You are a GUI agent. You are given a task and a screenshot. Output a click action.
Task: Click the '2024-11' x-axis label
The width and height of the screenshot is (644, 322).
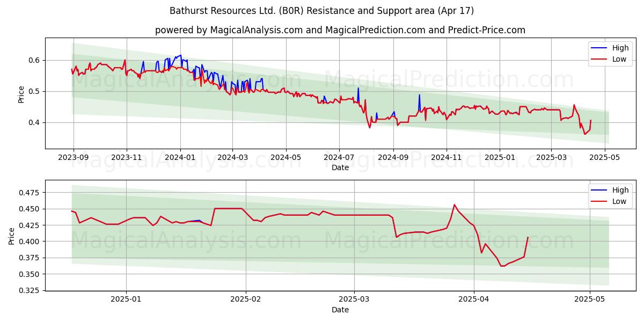tap(446, 157)
